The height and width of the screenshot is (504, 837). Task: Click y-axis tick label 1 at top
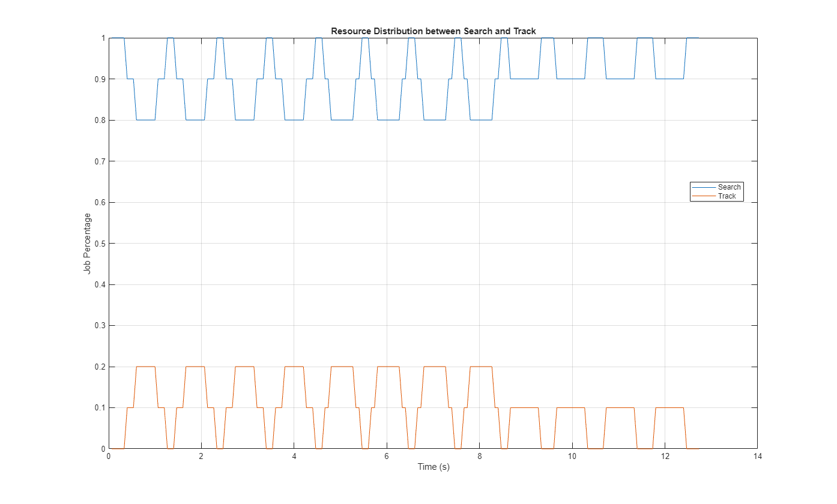pyautogui.click(x=103, y=38)
